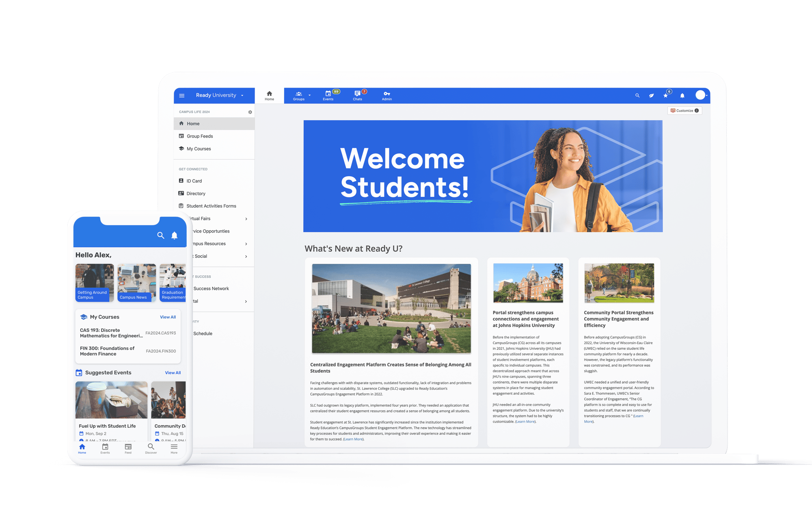Open Campus Life sidebar settings gear
812x509 pixels.
pos(250,112)
